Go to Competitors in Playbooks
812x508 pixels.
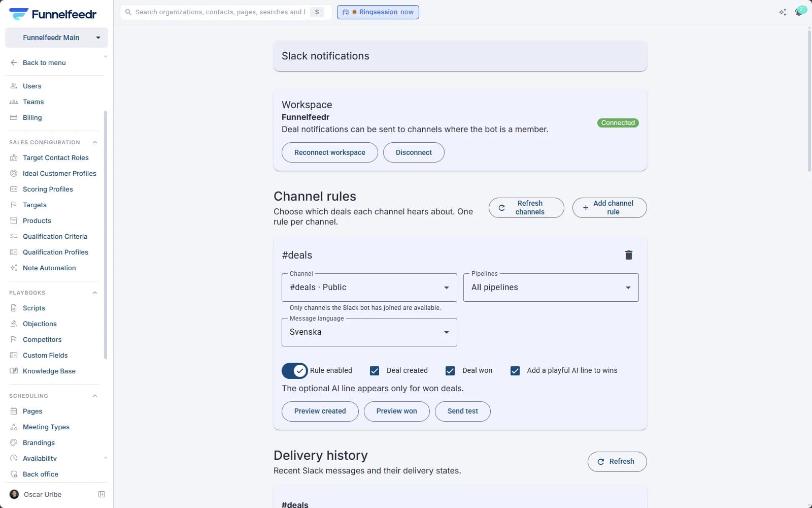pos(42,339)
